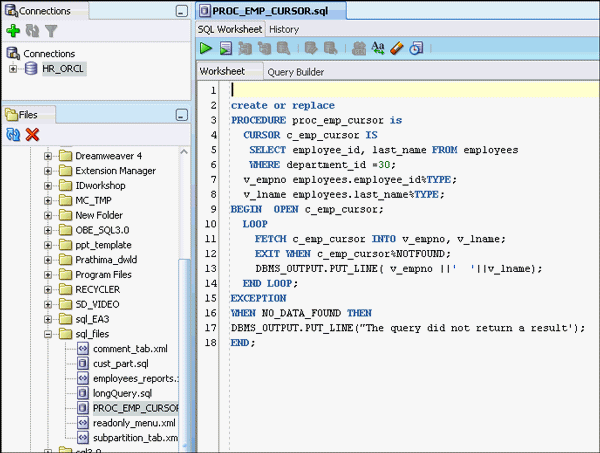The width and height of the screenshot is (600, 453).
Task: Open the History tab
Action: coord(284,30)
